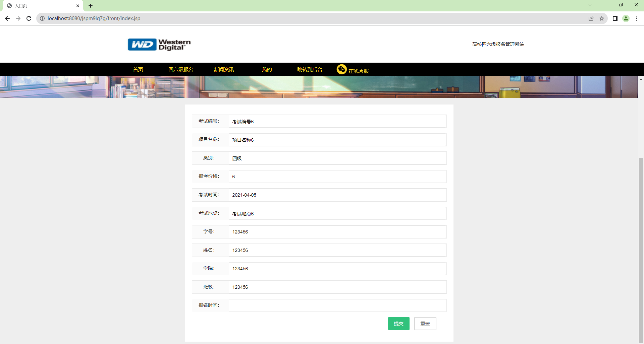The image size is (644, 344).
Task: Select the 四六级报名 navigation tab
Action: tap(181, 69)
